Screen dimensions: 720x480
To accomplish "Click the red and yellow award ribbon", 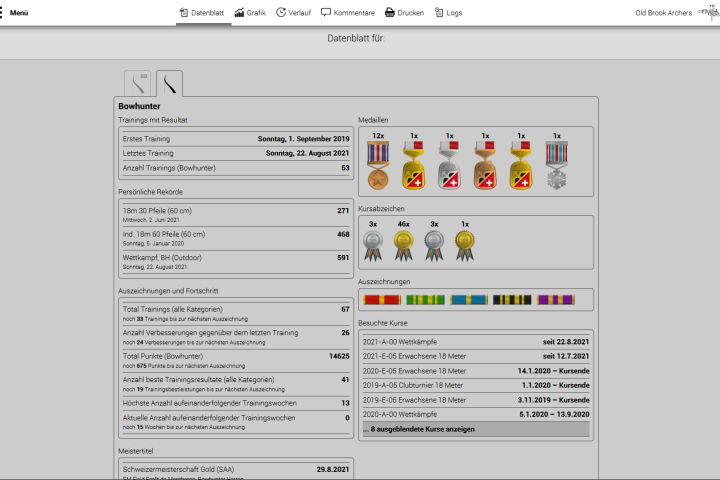I will pyautogui.click(x=382, y=299).
